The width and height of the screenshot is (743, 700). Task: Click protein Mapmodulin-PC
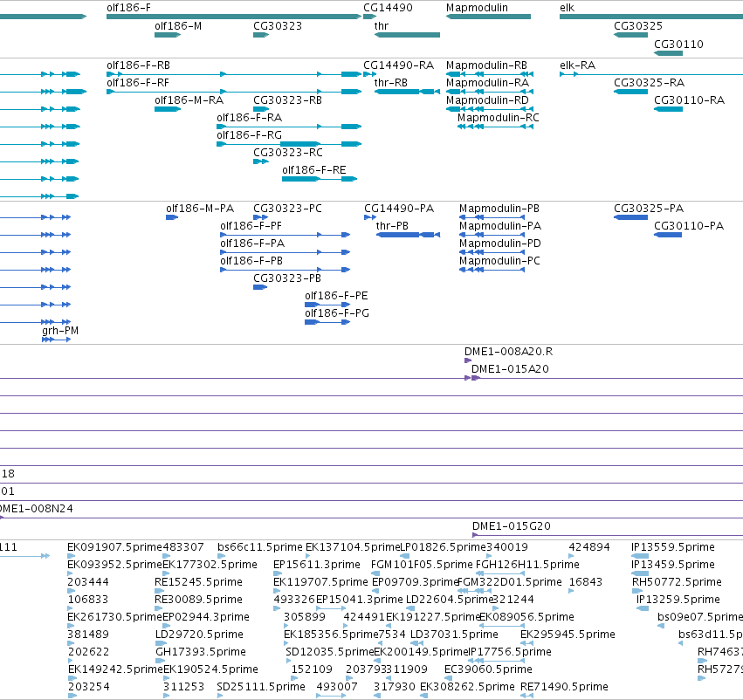point(492,270)
